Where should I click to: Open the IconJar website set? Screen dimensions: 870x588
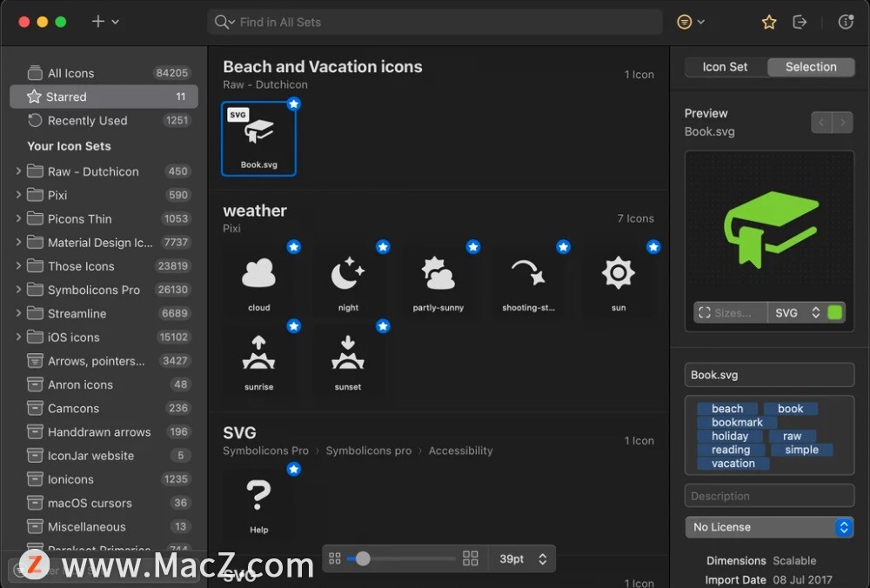104,456
